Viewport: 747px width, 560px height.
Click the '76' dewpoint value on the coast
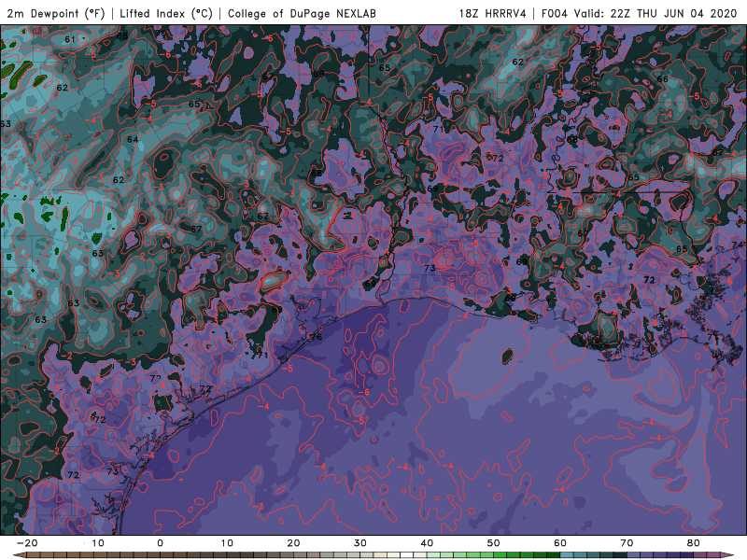point(317,337)
